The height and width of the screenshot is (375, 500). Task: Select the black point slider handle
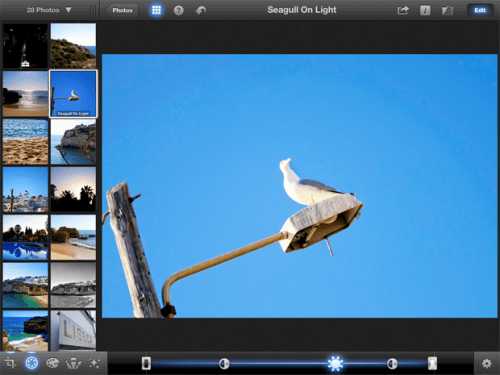point(146,363)
